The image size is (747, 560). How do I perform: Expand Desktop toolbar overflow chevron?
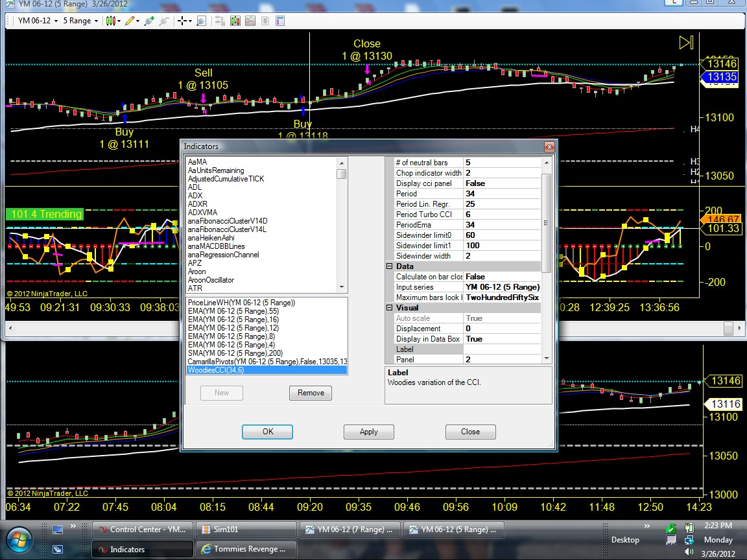pyautogui.click(x=647, y=526)
